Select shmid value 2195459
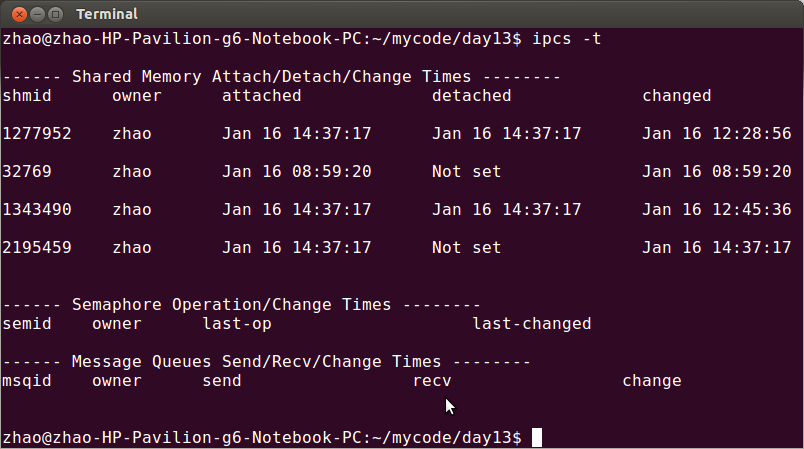The width and height of the screenshot is (804, 449). click(36, 248)
